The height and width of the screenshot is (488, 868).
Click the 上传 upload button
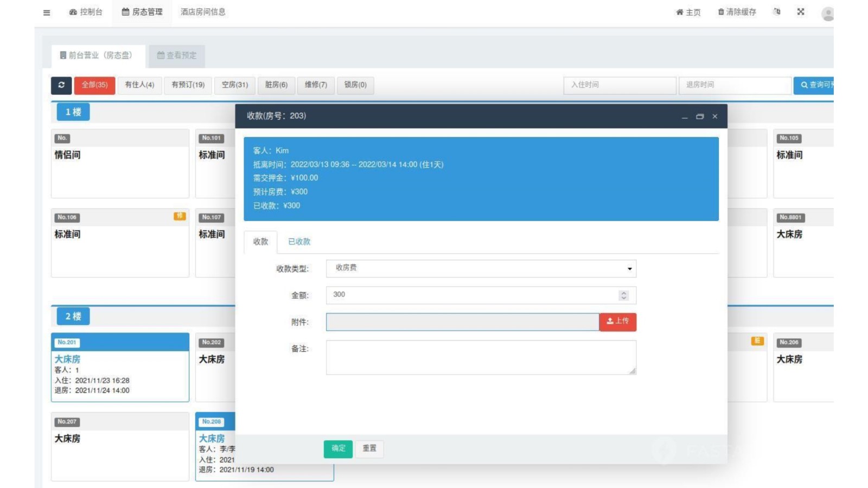point(617,322)
